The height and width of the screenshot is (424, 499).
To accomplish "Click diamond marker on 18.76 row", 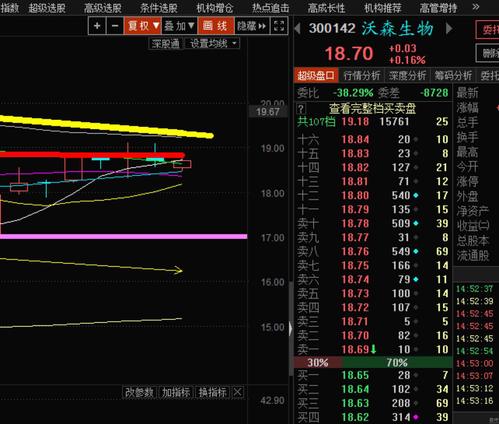I will coord(416,251).
